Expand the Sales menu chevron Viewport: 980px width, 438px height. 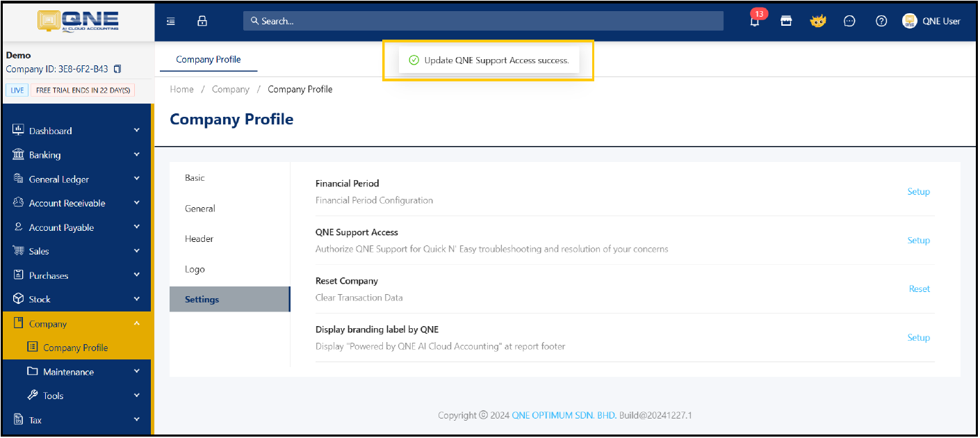click(x=137, y=250)
